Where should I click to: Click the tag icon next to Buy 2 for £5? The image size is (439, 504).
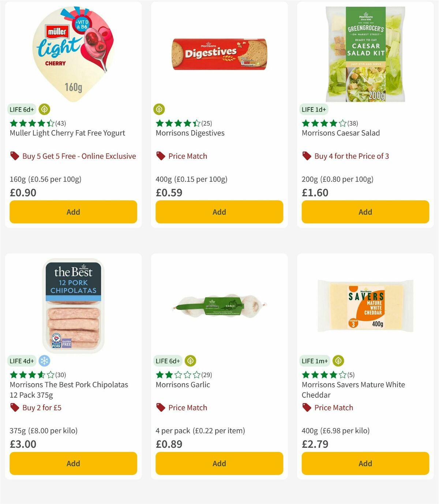pos(15,407)
